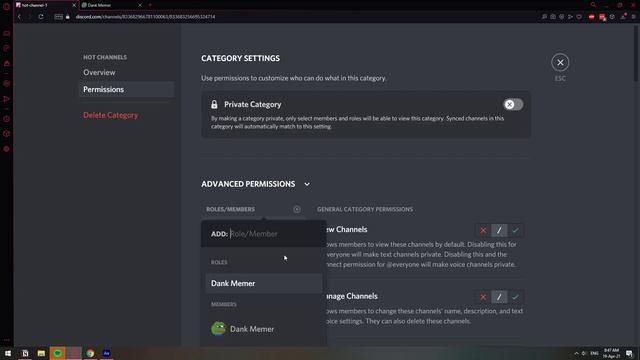This screenshot has width=640, height=360.
Task: Click the HOT CHANNELS sidebar heading
Action: [x=105, y=57]
